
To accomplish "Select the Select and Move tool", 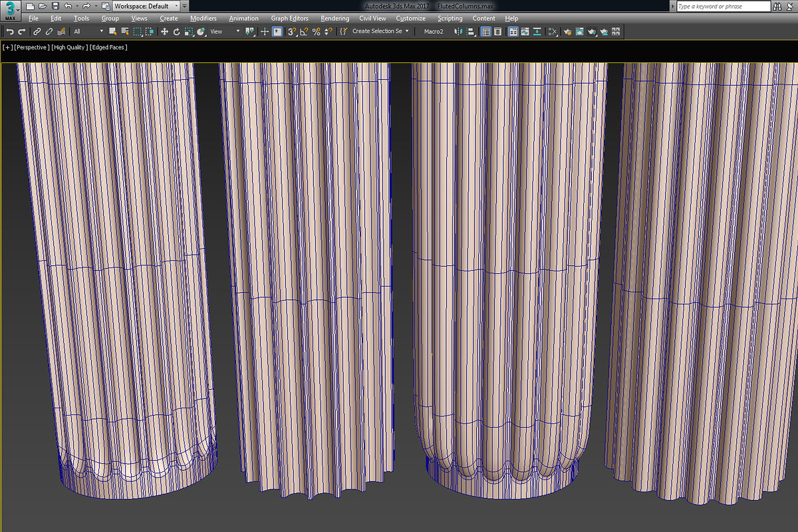I will pos(165,31).
